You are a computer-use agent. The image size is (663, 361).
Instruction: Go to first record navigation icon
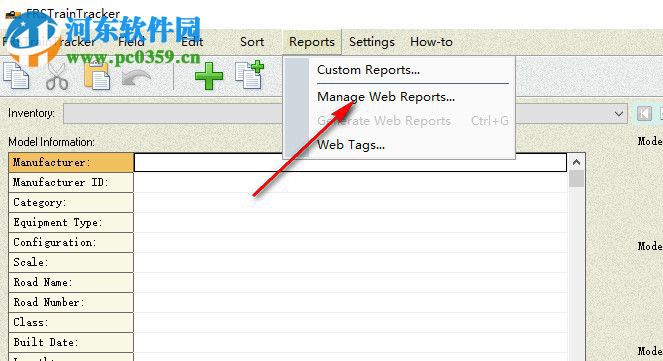pyautogui.click(x=644, y=113)
